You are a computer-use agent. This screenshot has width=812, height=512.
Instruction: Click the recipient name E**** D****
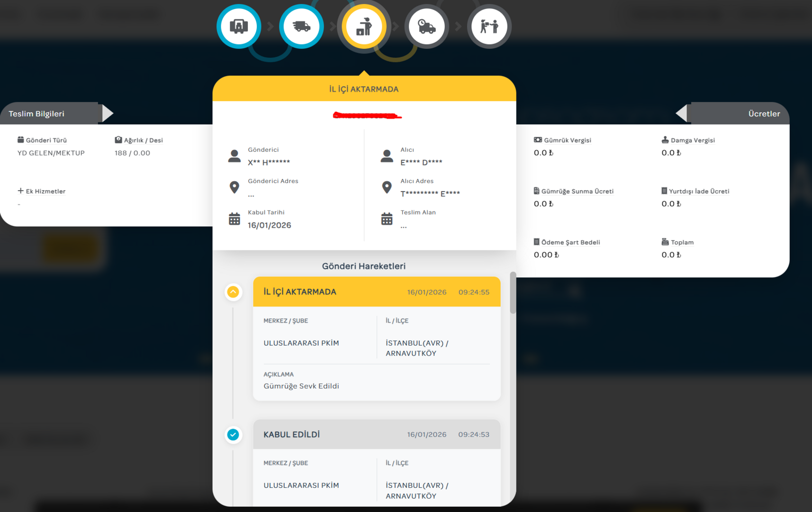point(422,162)
